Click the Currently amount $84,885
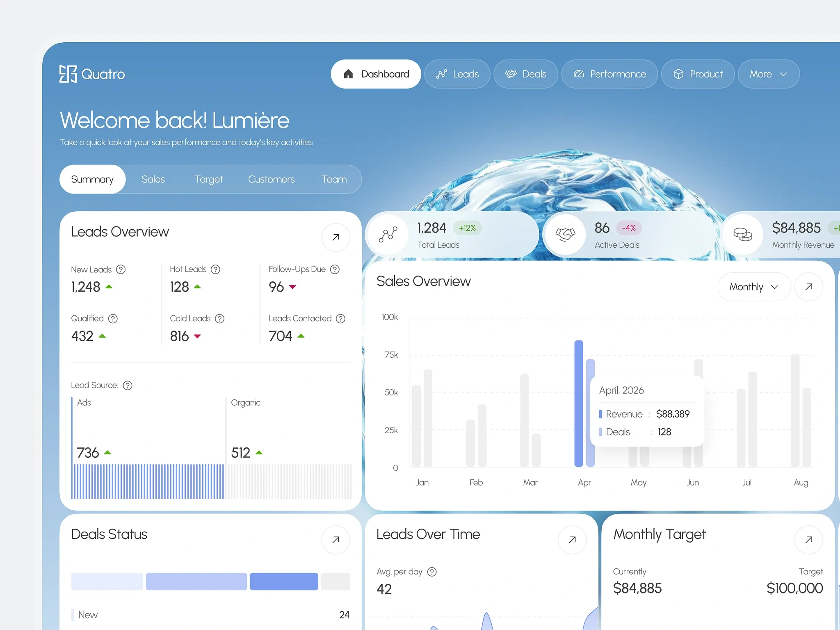840x630 pixels. click(x=637, y=588)
